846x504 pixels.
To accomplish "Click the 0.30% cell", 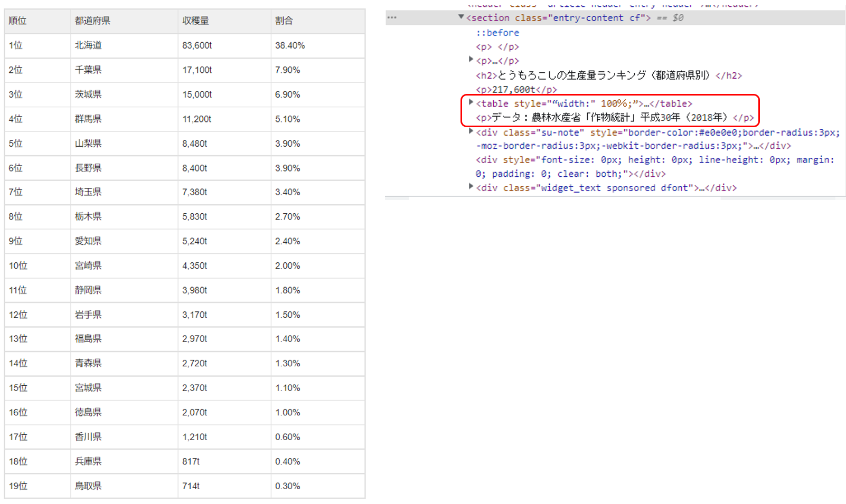I will pos(318,486).
